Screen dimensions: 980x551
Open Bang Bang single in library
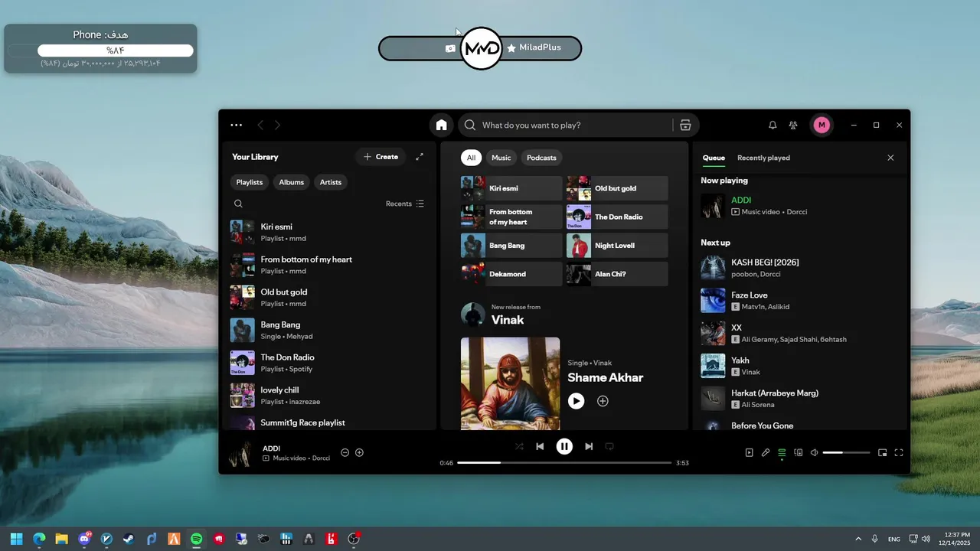click(329, 330)
